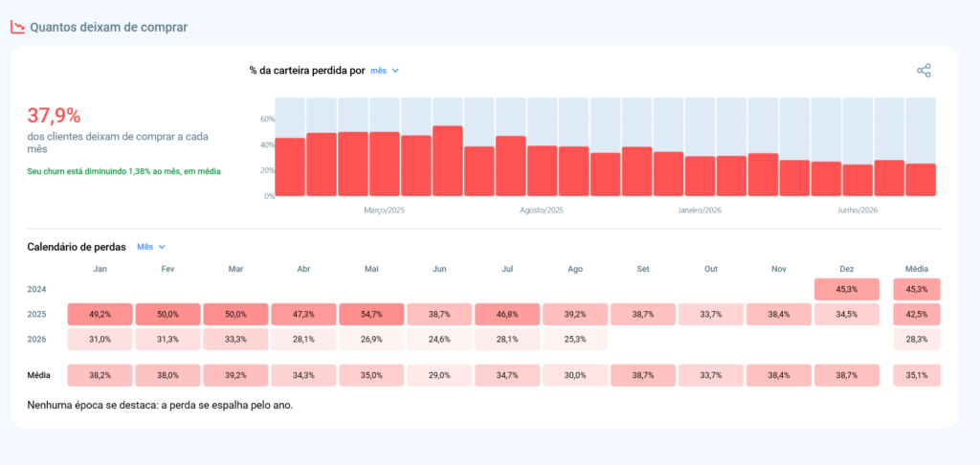Viewport: 980px width, 465px height.
Task: Click the 37,9% churn figure
Action: click(x=54, y=116)
